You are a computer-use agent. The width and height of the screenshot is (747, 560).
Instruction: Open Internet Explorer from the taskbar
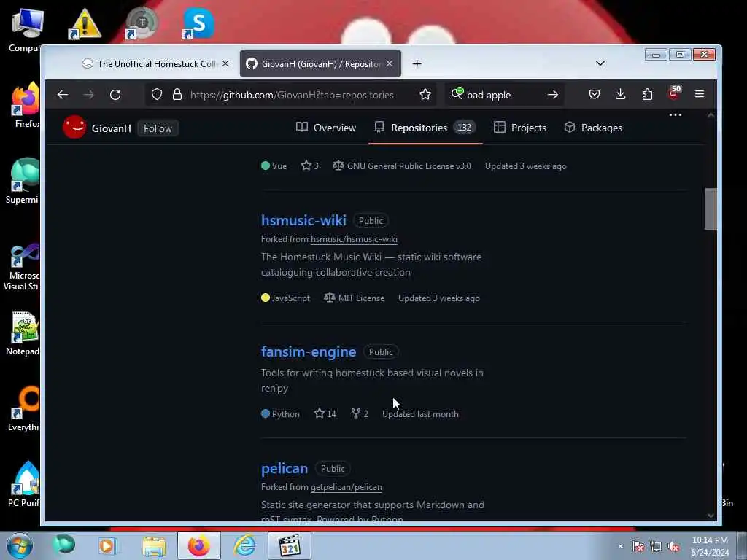tap(244, 545)
